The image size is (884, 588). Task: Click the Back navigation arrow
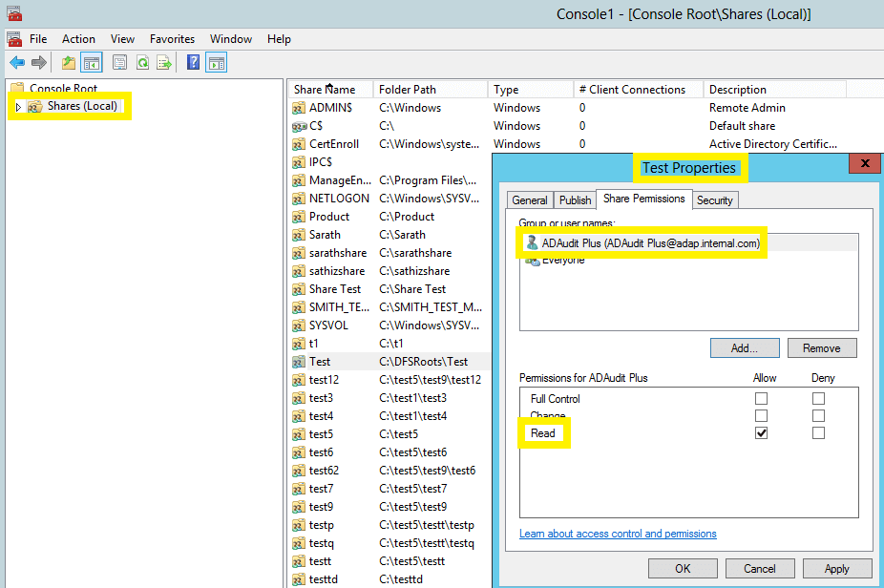coord(17,62)
